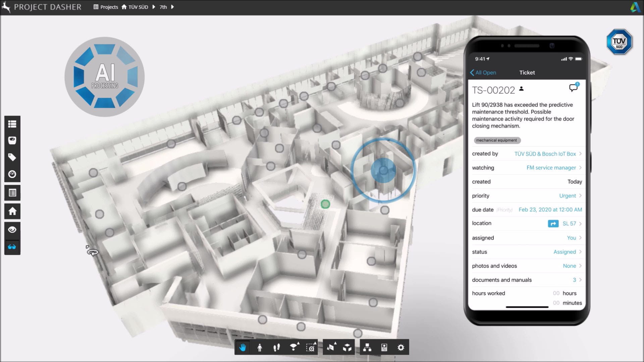Click the AI Processing badge
This screenshot has height=362, width=644.
click(105, 77)
